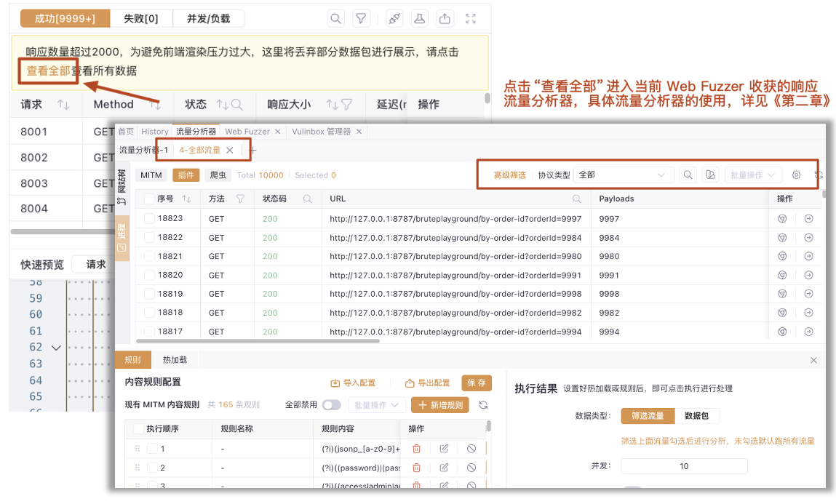Delete rule 1 with trash icon
Screen dimensions: 836x504
click(x=416, y=449)
